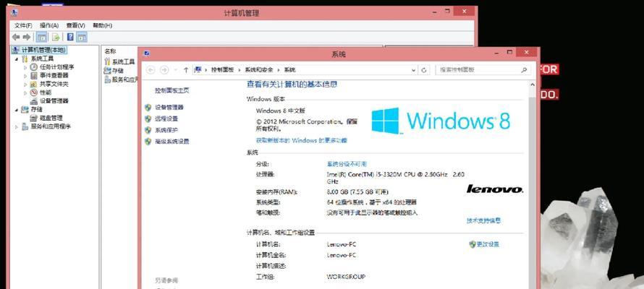The width and height of the screenshot is (644, 289).
Task: Collapse the 存储 tree node
Action: point(17,110)
